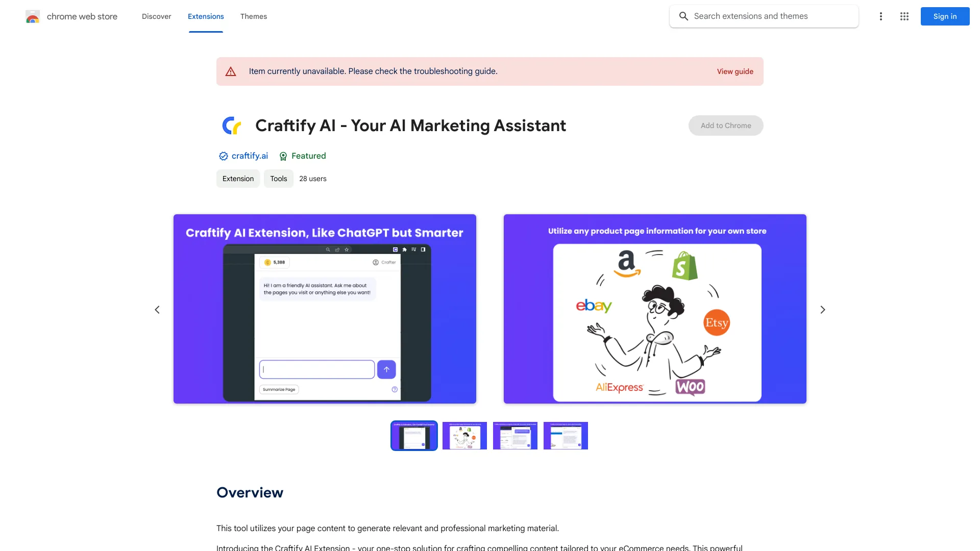Image resolution: width=980 pixels, height=551 pixels.
Task: Click the three-dot more options icon
Action: point(880,16)
